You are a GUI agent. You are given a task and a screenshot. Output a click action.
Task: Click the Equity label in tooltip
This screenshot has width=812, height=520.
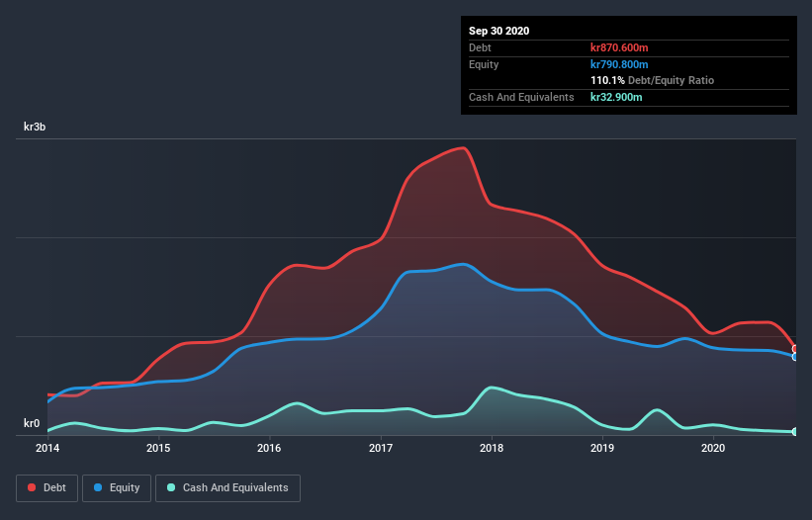click(484, 64)
